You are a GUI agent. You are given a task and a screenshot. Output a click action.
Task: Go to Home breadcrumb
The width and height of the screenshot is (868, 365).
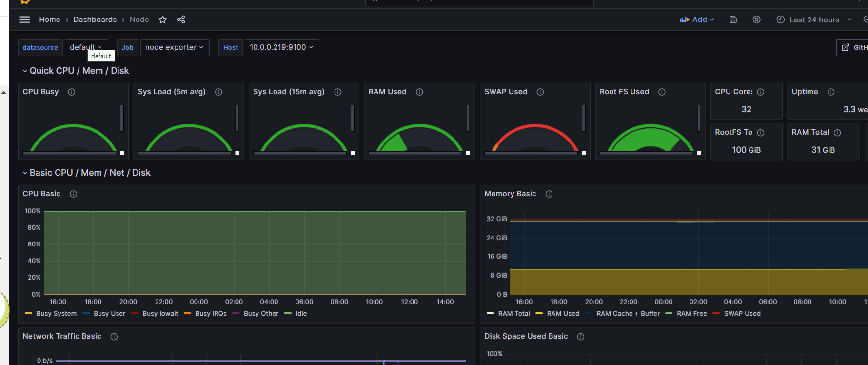(x=50, y=20)
